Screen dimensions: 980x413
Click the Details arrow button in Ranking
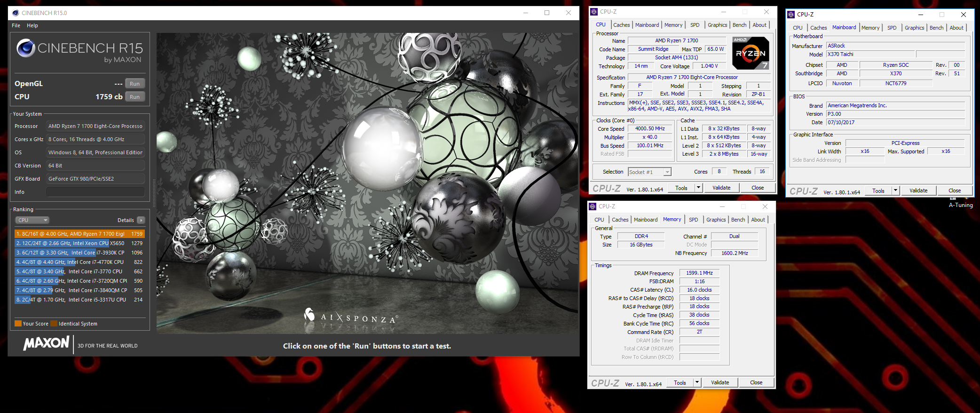tap(141, 220)
